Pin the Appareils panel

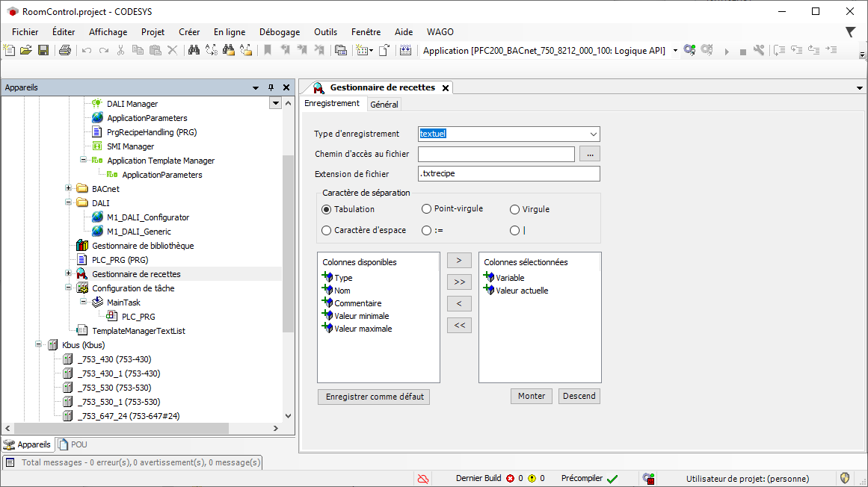coord(271,87)
